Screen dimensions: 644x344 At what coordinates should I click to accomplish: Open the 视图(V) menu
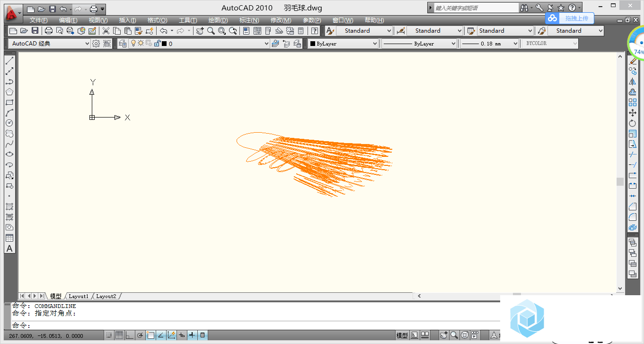pyautogui.click(x=98, y=20)
